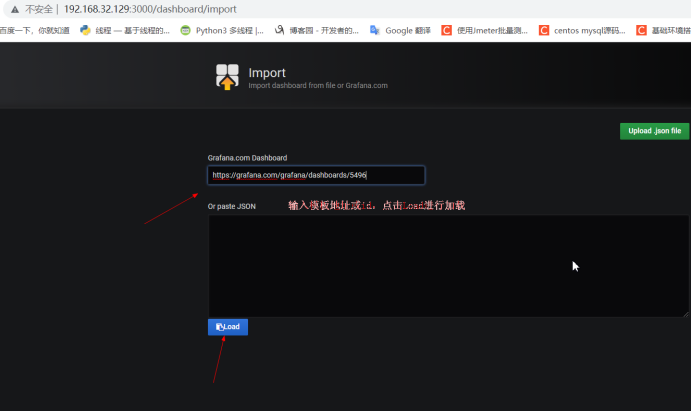Click the 'Or paste JSON' label
This screenshot has width=691, height=412.
[231, 206]
